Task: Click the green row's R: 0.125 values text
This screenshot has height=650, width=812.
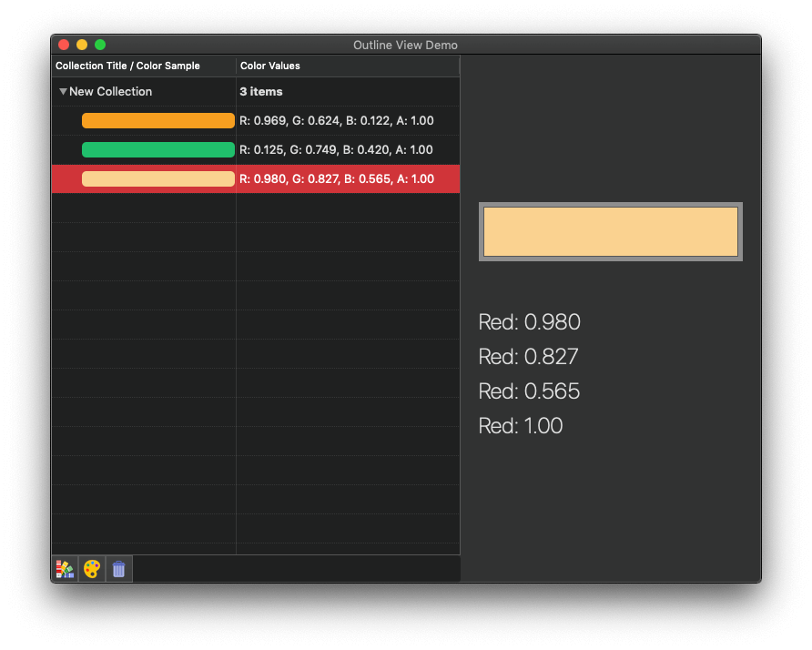Action: (x=336, y=150)
